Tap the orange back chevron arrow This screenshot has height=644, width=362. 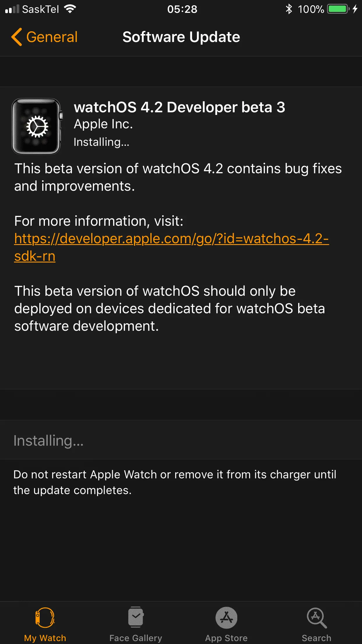coord(17,37)
